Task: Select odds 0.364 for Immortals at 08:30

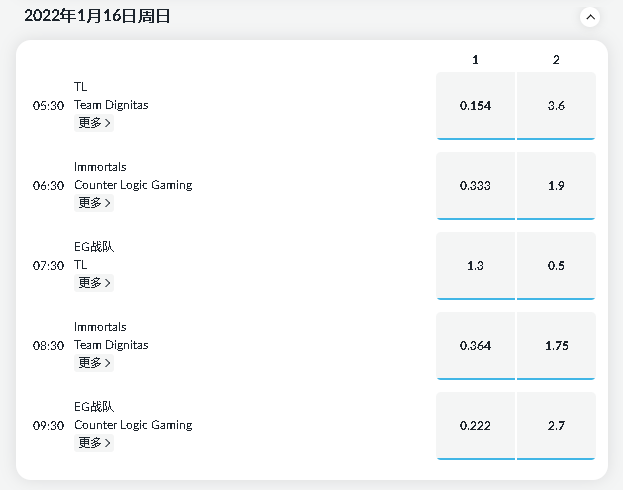Action: pos(475,346)
